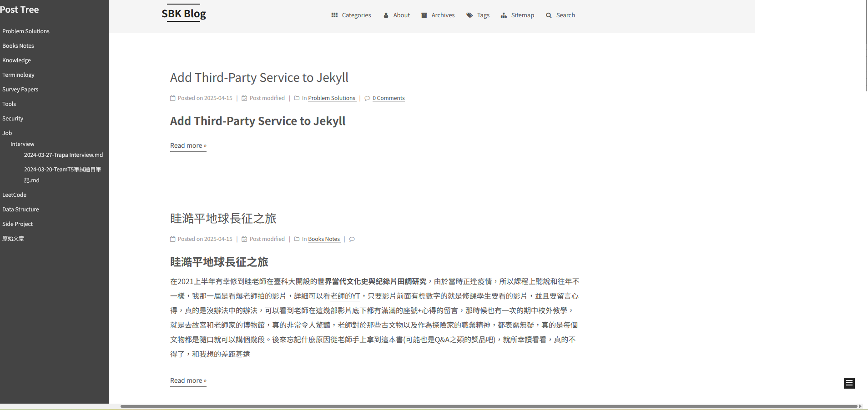Collapse the Interview subfolder

coord(22,144)
